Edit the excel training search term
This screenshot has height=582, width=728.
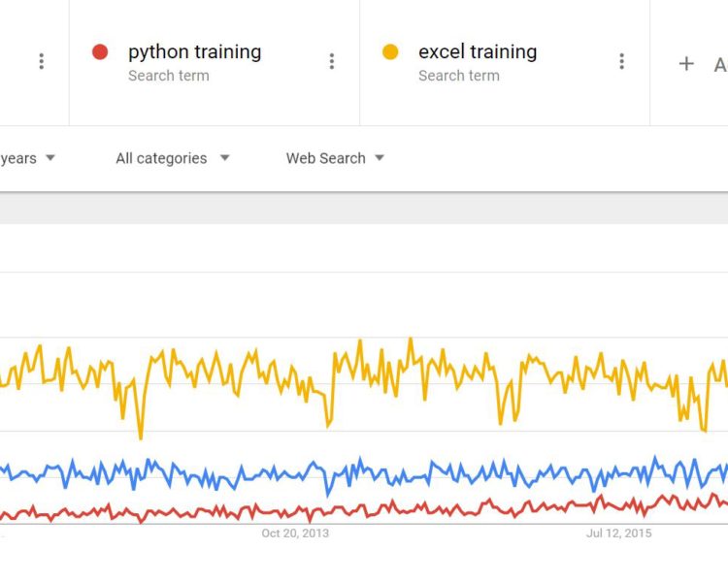tap(477, 52)
